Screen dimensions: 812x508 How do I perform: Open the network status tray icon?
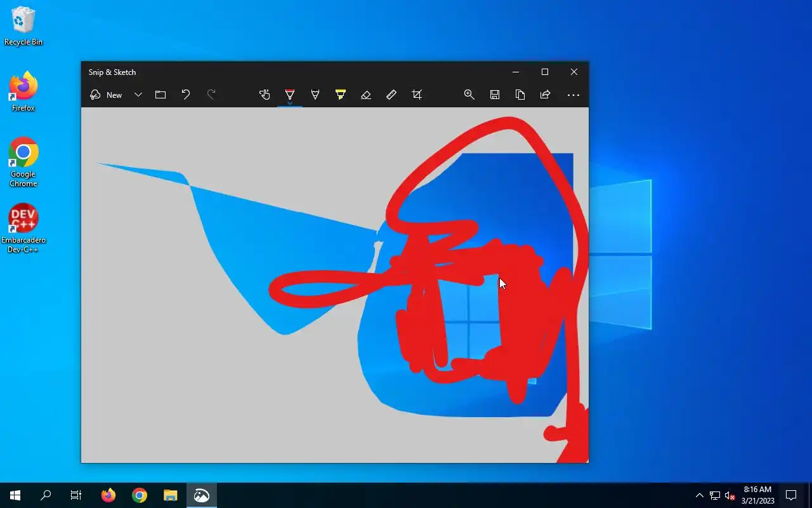(715, 495)
